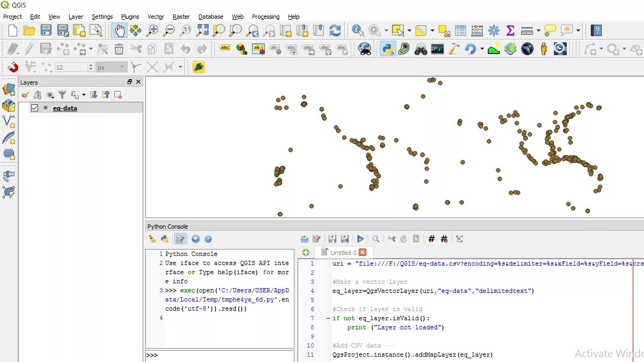Screen dimensions: 644x362
Task: Click the Deselect Features icon
Action: pos(444,31)
